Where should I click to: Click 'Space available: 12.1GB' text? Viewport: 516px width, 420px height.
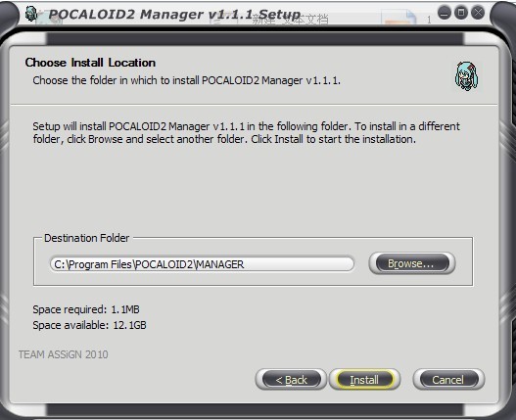tap(89, 325)
